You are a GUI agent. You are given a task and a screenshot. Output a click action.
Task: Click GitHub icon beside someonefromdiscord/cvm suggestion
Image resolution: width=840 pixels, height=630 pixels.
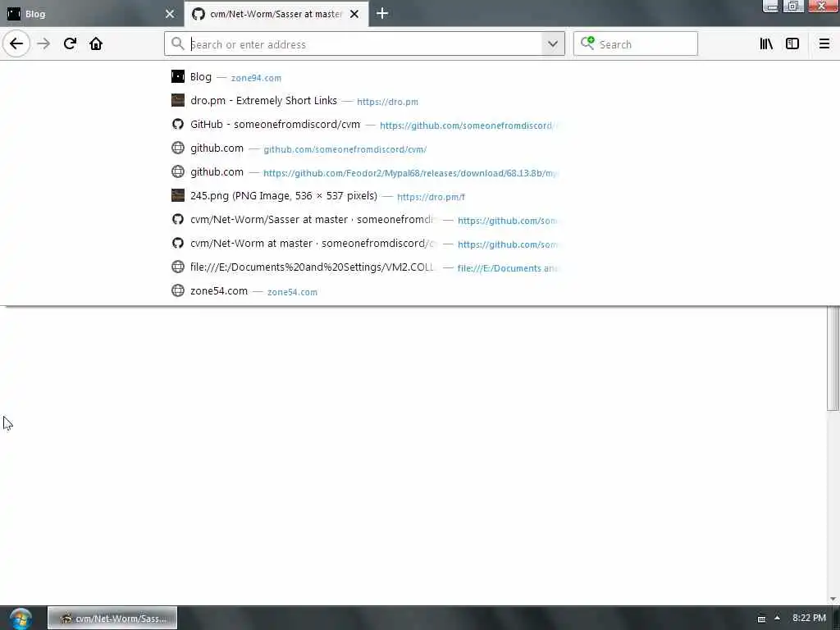coord(178,125)
